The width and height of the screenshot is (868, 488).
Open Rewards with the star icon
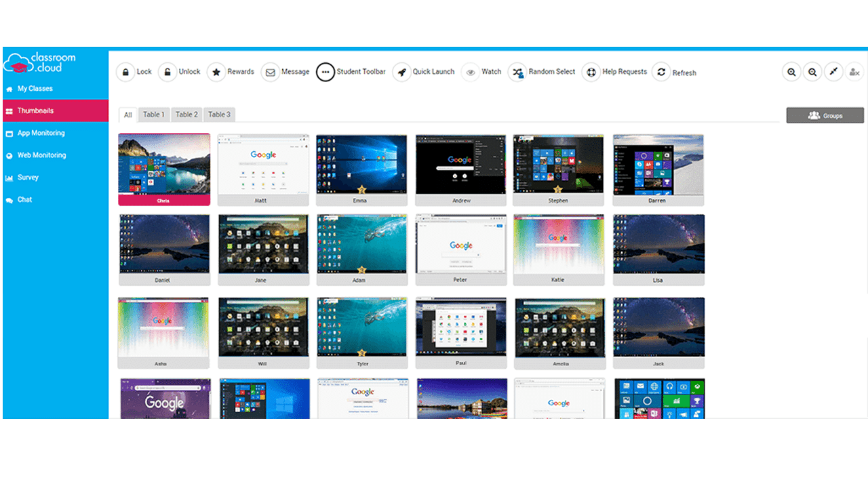[216, 72]
